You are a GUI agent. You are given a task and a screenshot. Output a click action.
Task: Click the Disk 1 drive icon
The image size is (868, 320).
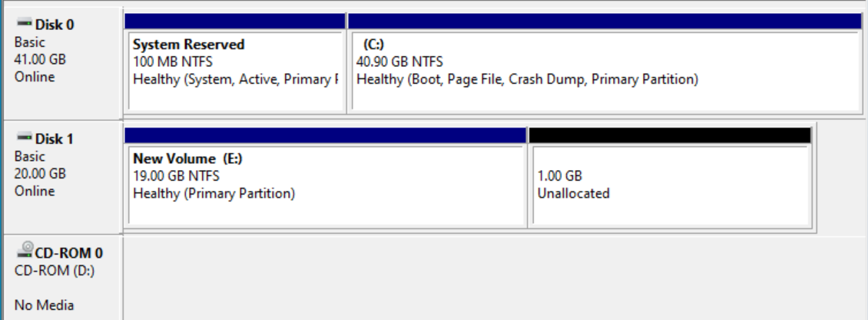click(x=25, y=138)
